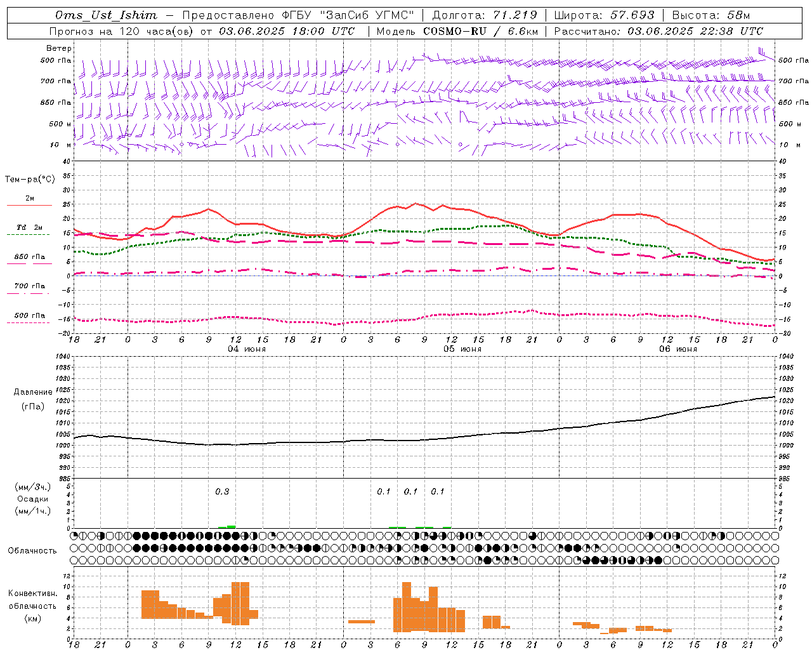The width and height of the screenshot is (812, 650).
Task: Click the red 2м temperature legend line
Action: coord(29,206)
